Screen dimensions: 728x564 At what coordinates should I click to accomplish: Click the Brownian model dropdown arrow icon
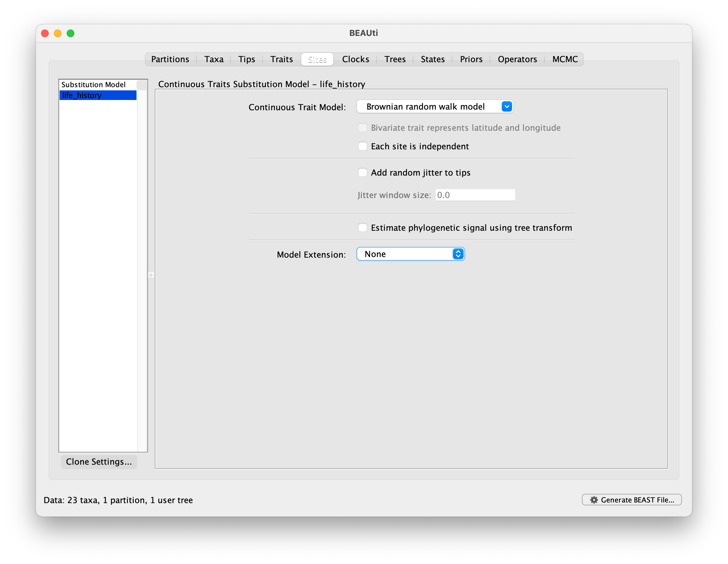pos(506,107)
